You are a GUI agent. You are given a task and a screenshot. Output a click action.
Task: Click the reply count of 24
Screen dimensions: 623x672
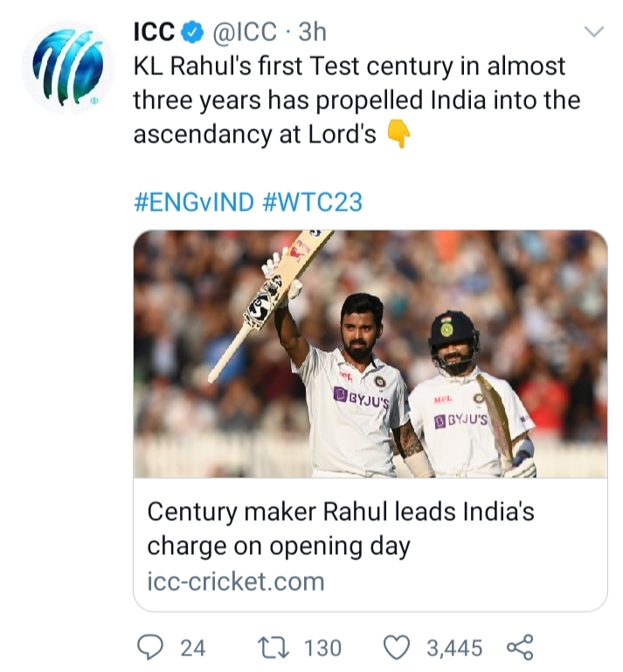click(192, 648)
